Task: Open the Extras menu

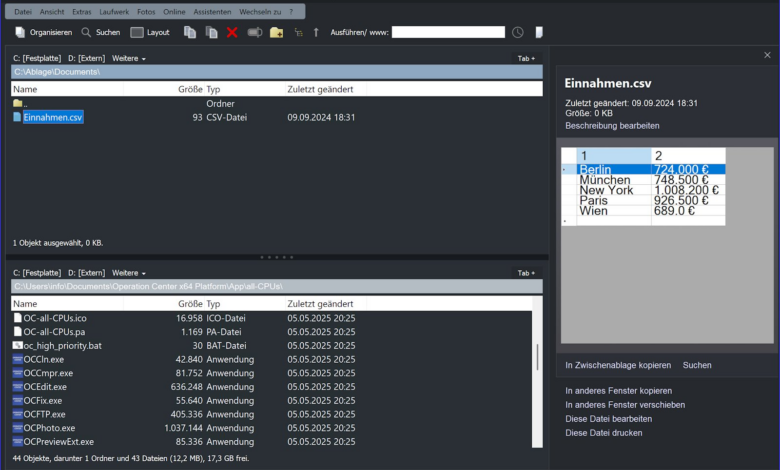Action: click(x=82, y=11)
